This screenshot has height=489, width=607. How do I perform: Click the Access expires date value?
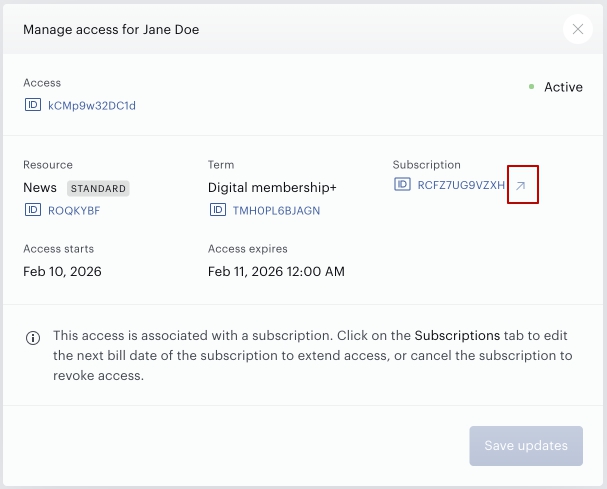tap(276, 271)
